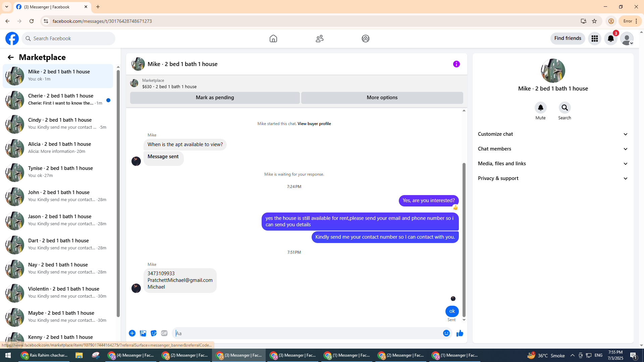Click the chat message scrollbar
This screenshot has height=362, width=644.
click(464, 240)
